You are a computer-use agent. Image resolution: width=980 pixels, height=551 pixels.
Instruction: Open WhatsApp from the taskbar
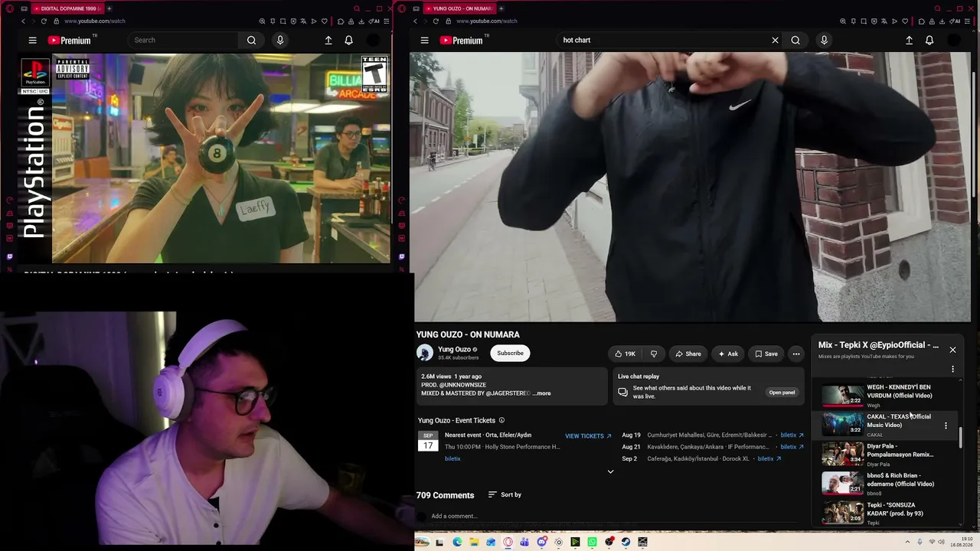coord(592,542)
